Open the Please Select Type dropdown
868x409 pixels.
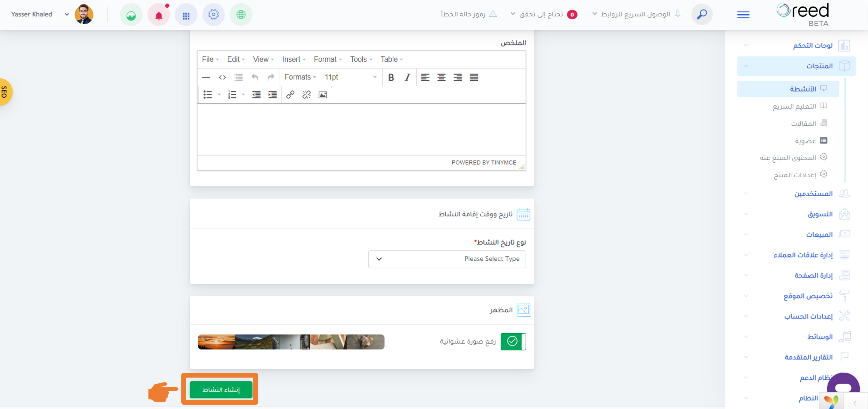pyautogui.click(x=447, y=259)
